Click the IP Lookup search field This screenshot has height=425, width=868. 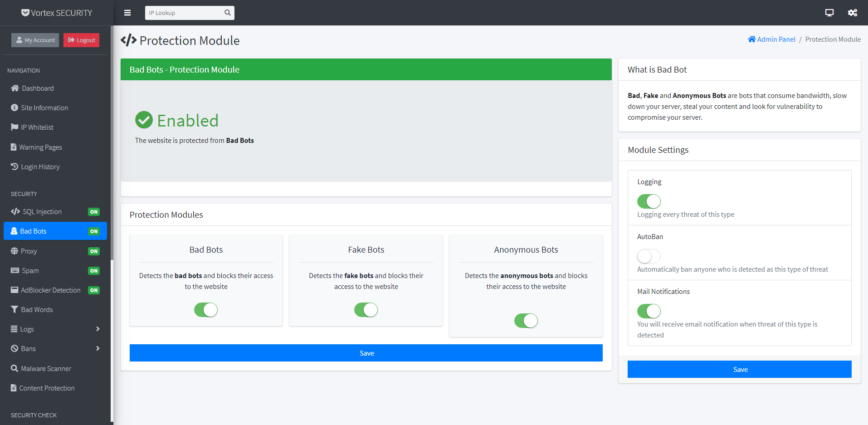point(184,13)
